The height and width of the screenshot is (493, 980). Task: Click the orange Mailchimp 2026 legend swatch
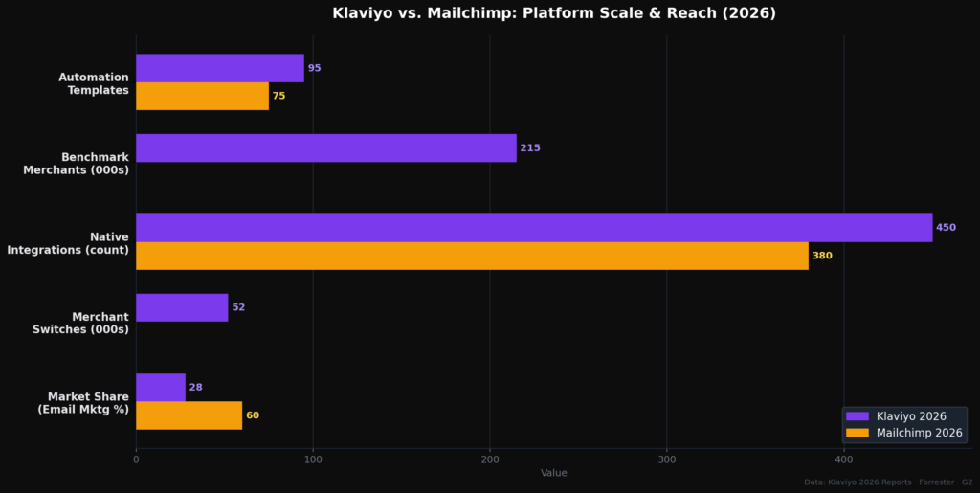(857, 433)
